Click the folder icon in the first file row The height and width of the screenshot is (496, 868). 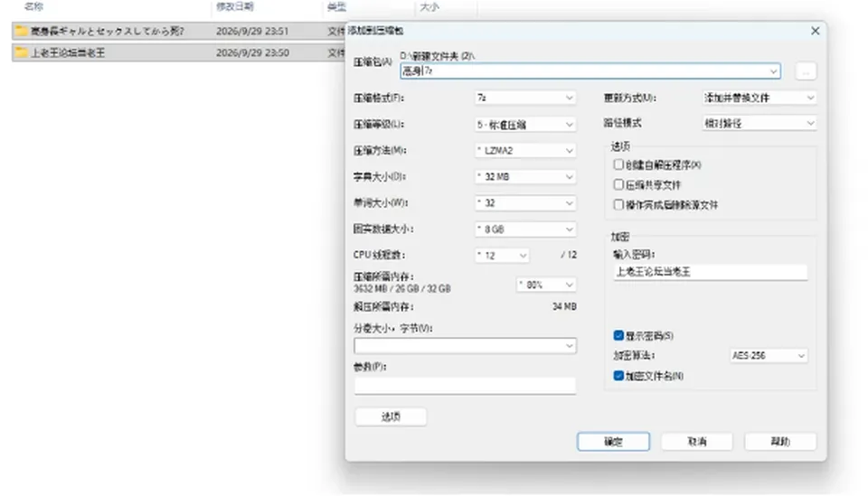(x=21, y=31)
